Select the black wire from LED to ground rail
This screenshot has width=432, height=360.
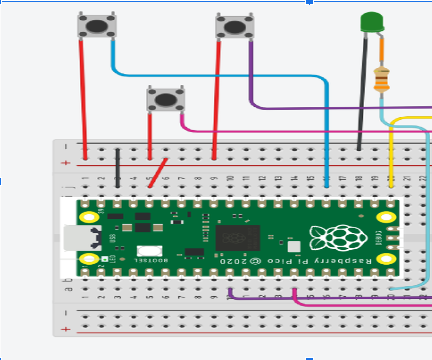tap(362, 93)
